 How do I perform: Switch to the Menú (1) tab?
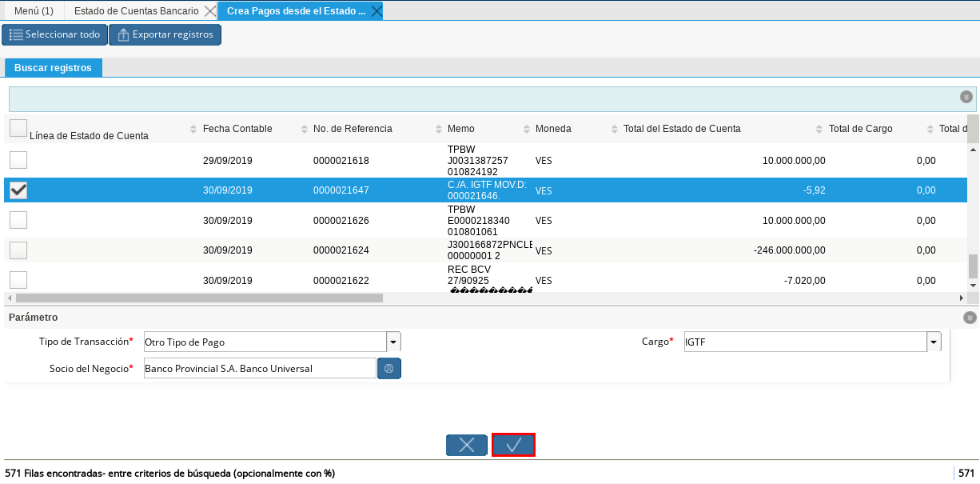tap(34, 11)
